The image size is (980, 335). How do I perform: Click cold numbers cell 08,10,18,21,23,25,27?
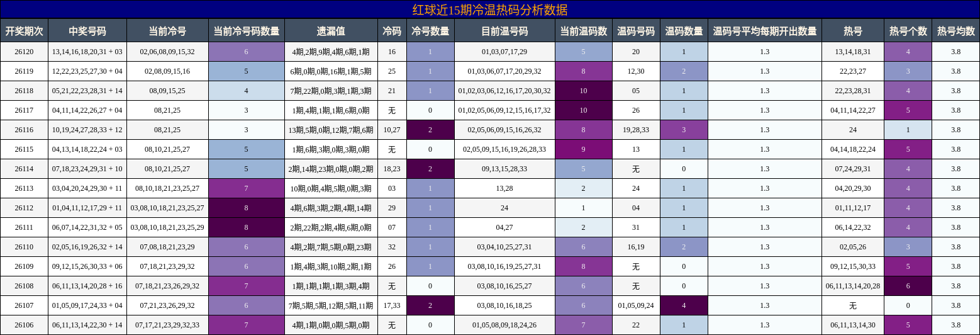click(167, 188)
